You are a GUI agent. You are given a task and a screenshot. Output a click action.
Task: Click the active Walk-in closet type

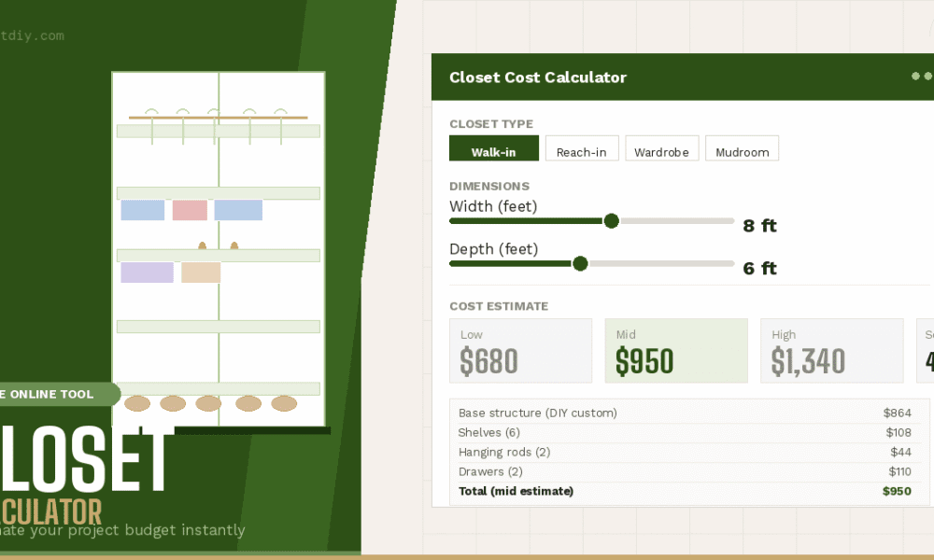[x=494, y=147]
